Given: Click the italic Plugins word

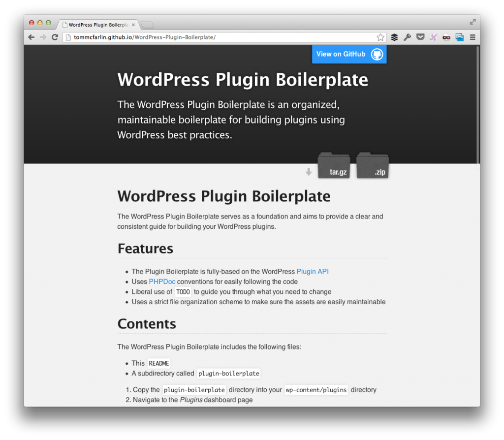Looking at the screenshot, I should coord(191,400).
